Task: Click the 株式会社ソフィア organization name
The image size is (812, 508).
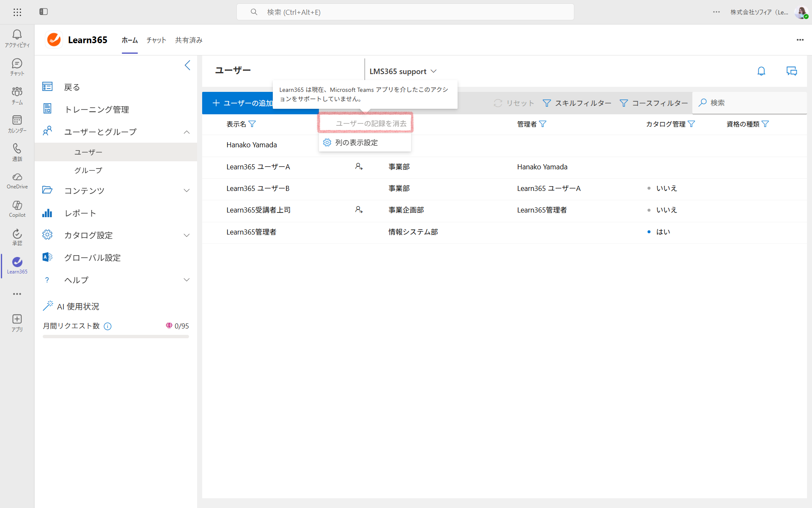Action: coord(759,12)
